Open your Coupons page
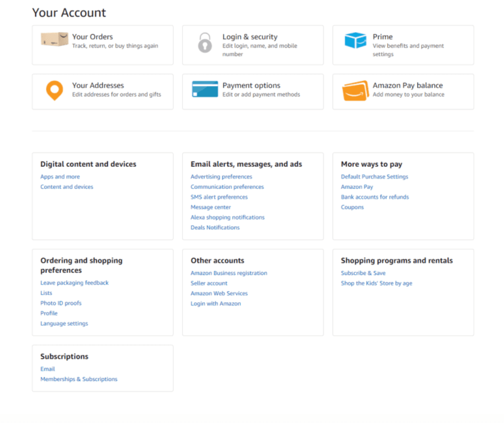 (x=352, y=207)
